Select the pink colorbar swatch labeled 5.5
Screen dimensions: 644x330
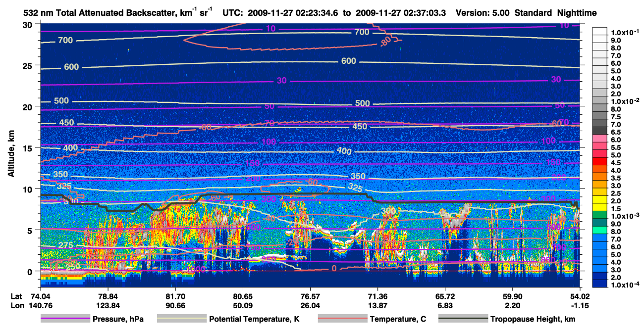pyautogui.click(x=600, y=147)
